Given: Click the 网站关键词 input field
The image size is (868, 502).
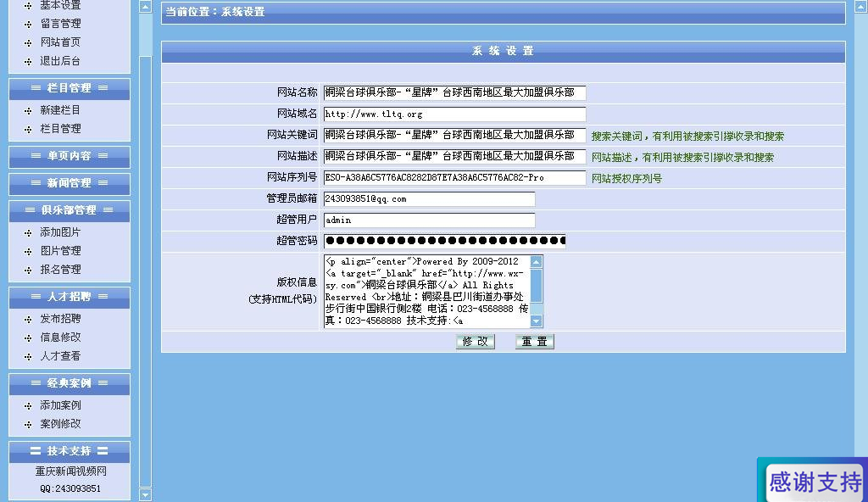Looking at the screenshot, I should pyautogui.click(x=454, y=135).
